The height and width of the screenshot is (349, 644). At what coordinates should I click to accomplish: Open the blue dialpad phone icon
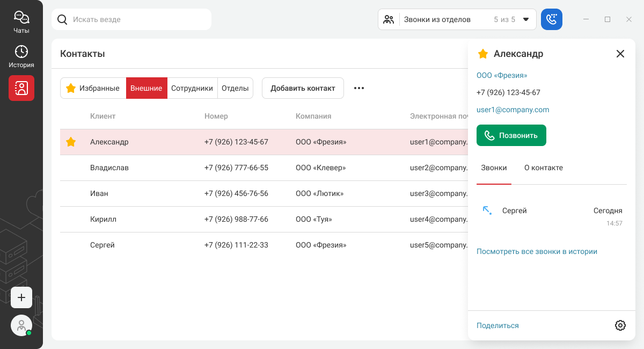tap(551, 19)
